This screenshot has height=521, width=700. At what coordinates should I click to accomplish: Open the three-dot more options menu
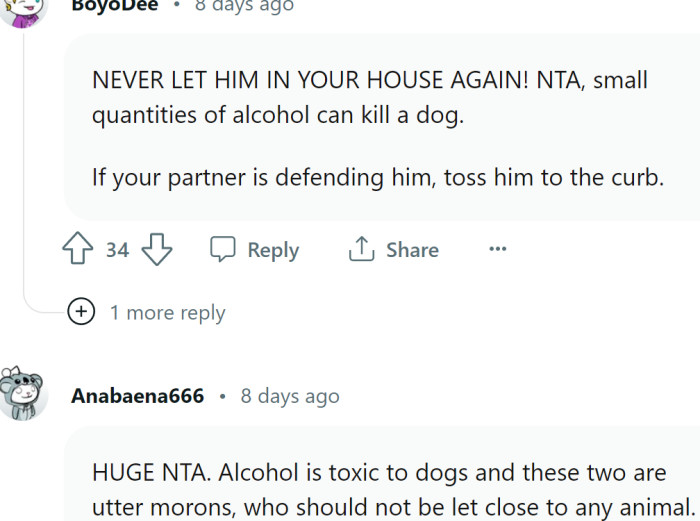click(x=498, y=249)
